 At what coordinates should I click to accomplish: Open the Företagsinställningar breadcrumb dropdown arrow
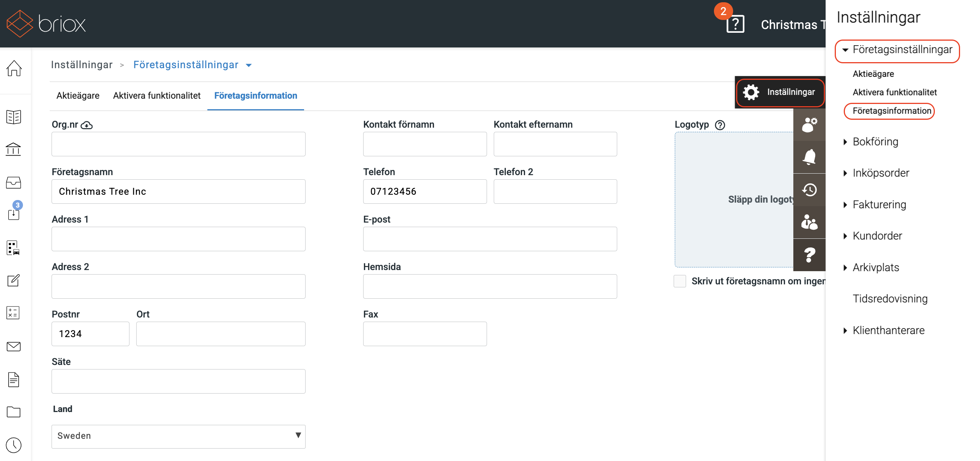point(249,66)
